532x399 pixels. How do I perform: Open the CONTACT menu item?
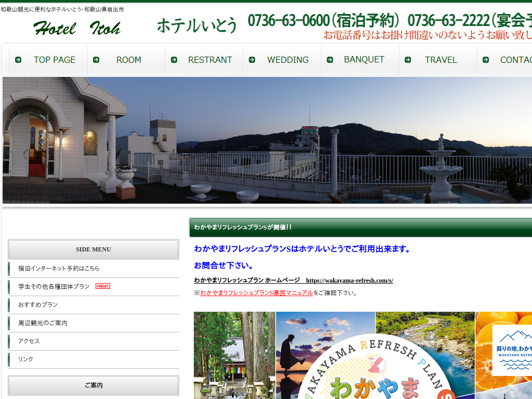[505, 60]
